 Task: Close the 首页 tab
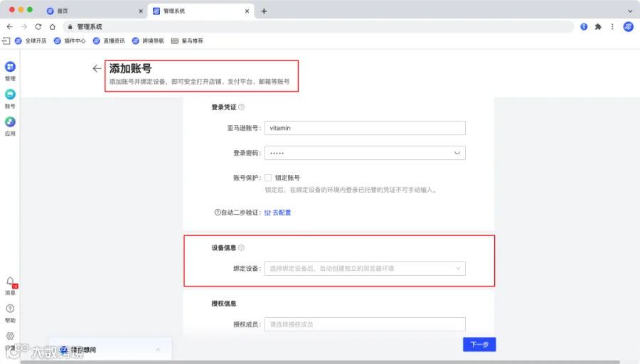click(x=141, y=11)
